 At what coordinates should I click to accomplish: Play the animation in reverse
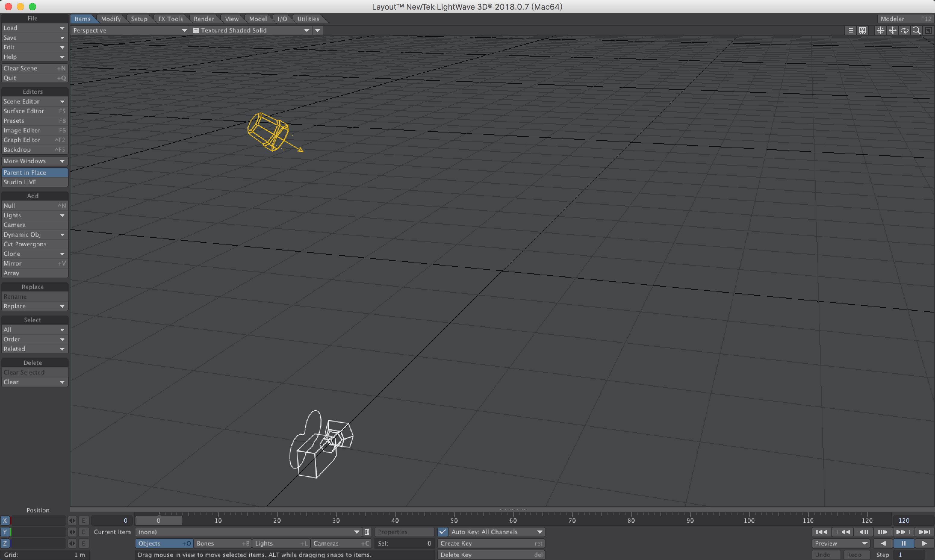pyautogui.click(x=883, y=543)
